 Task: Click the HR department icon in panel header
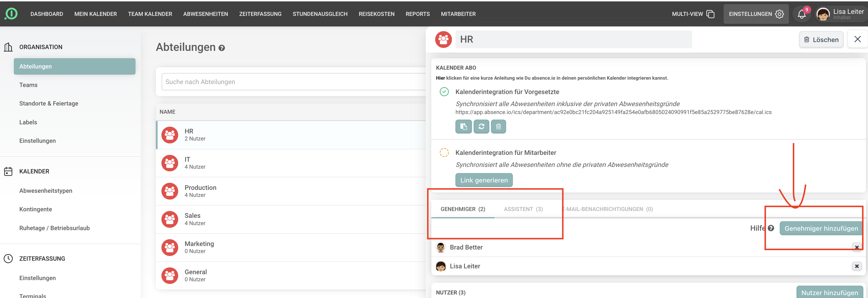[x=443, y=39]
